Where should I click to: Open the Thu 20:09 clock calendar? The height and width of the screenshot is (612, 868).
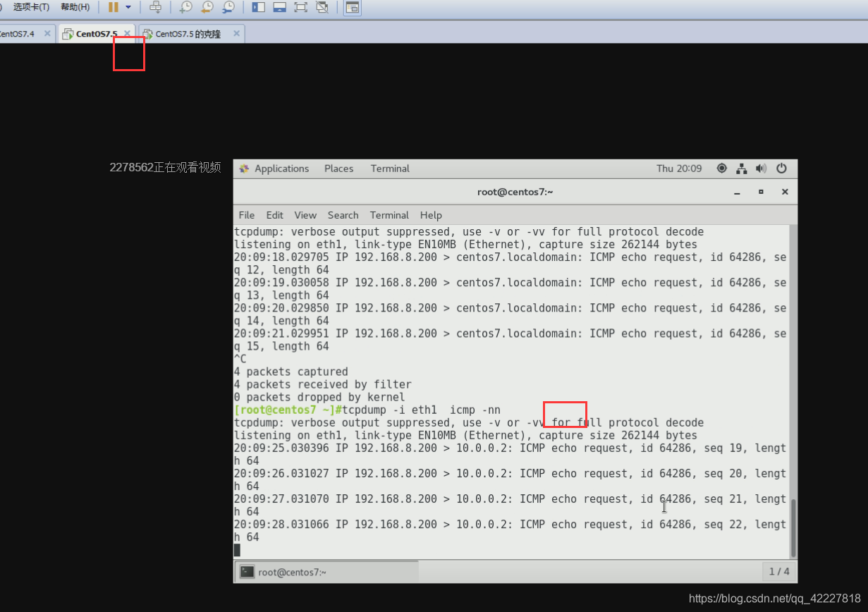pos(679,169)
